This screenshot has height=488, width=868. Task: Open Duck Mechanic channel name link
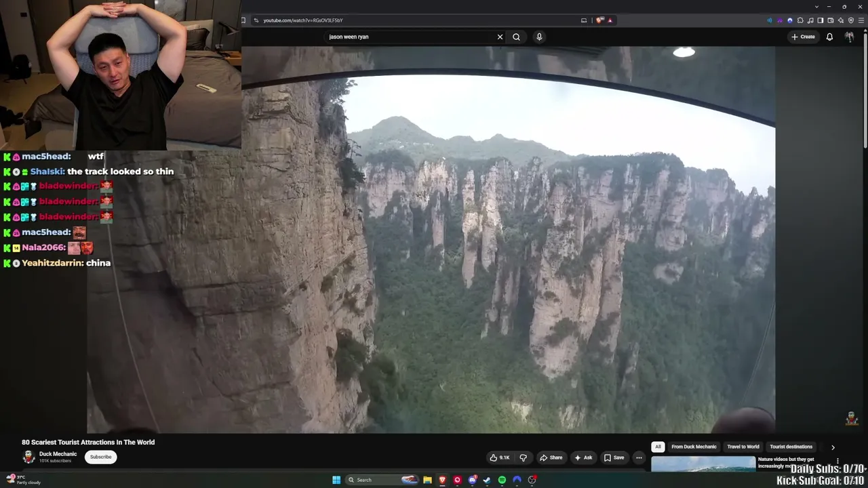(x=58, y=454)
